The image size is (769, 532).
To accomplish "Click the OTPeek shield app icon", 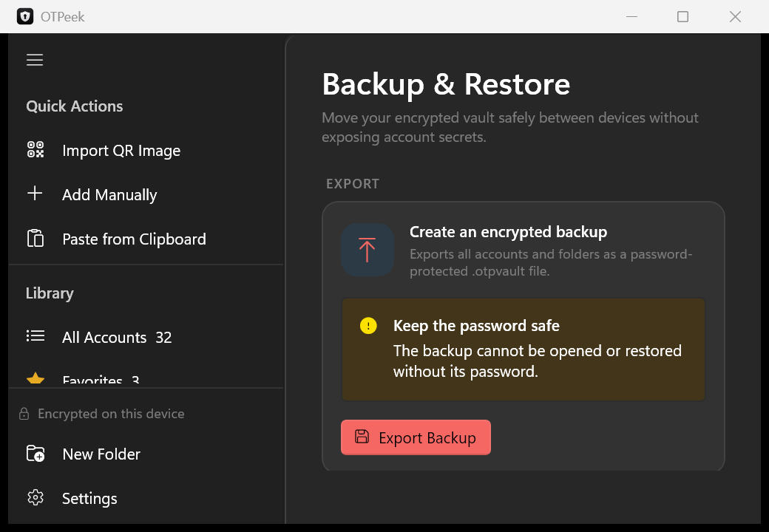I will pos(25,16).
